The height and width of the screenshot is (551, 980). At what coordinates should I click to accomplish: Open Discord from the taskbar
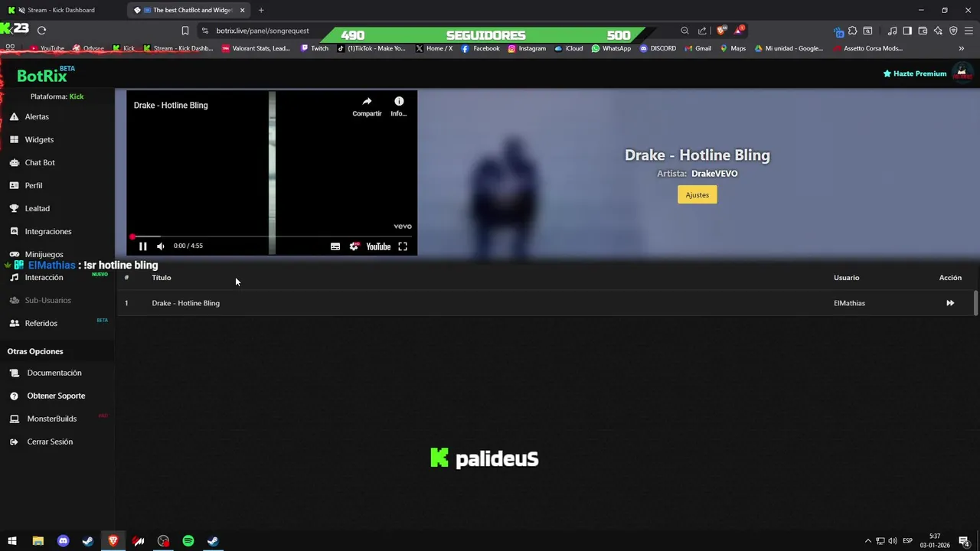point(63,541)
